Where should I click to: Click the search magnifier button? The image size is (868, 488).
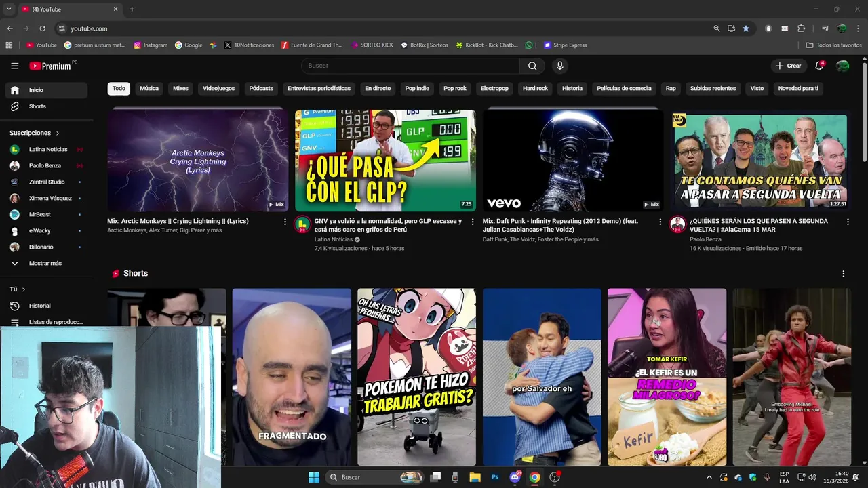(532, 66)
